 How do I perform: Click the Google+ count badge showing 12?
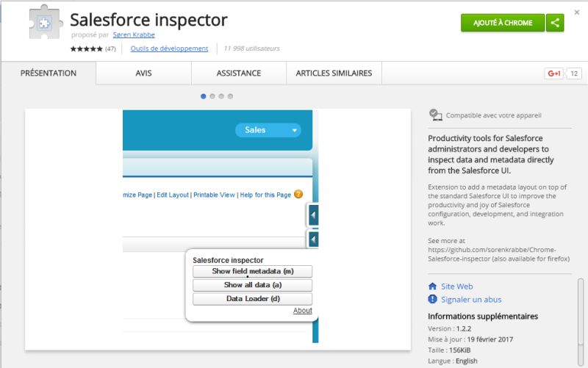(574, 73)
